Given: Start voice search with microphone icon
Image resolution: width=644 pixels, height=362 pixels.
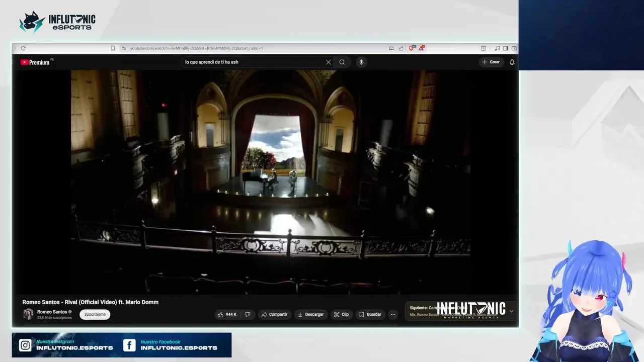Looking at the screenshot, I should click(361, 62).
